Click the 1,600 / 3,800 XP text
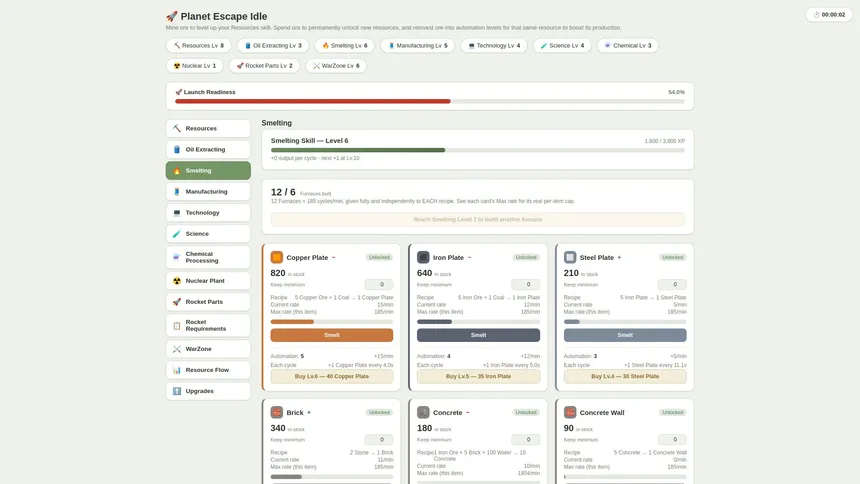860x484 pixels. pos(665,141)
